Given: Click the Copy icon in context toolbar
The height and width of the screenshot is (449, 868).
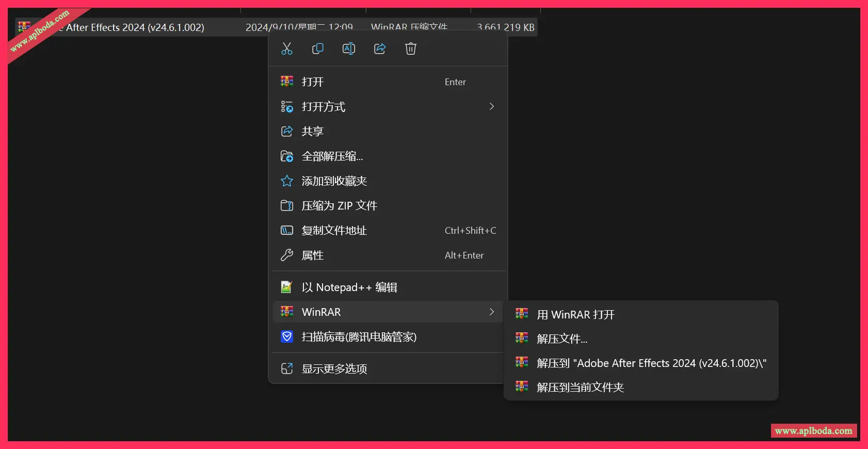Looking at the screenshot, I should pos(318,49).
